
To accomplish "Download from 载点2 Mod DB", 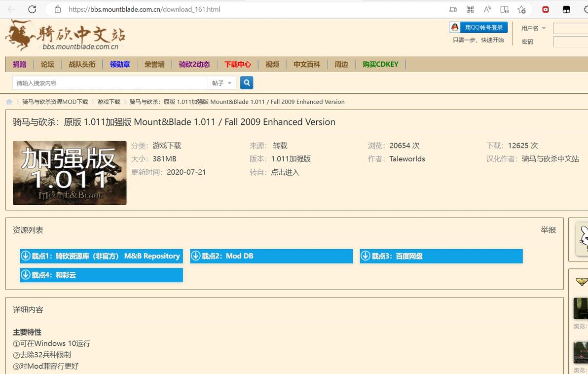I will point(271,256).
